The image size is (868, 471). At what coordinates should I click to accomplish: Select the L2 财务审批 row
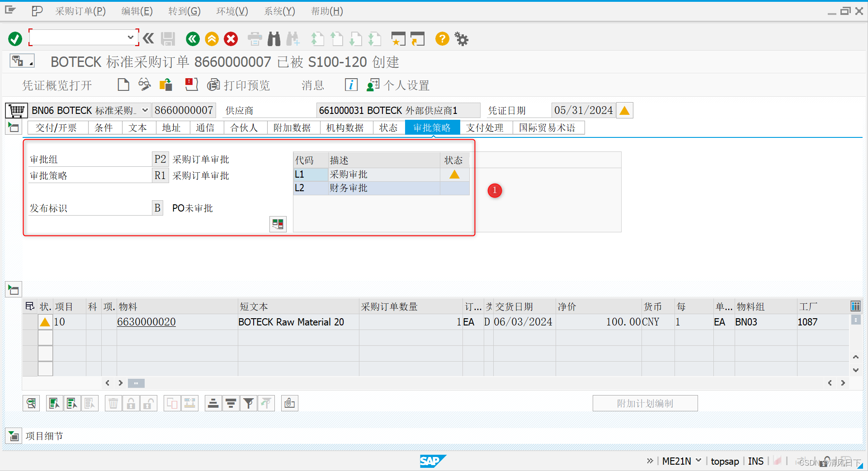pos(381,188)
